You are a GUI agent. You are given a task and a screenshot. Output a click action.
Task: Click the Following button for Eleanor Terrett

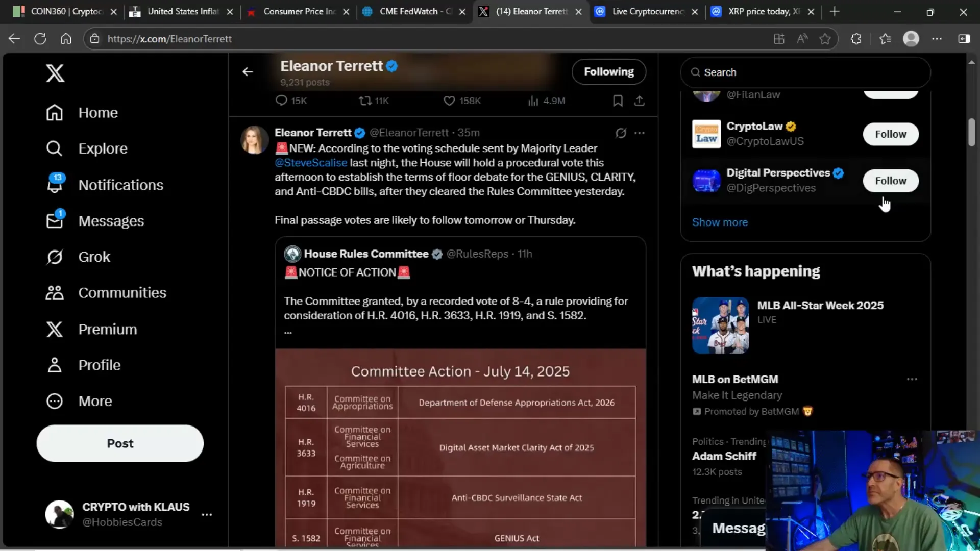(608, 72)
